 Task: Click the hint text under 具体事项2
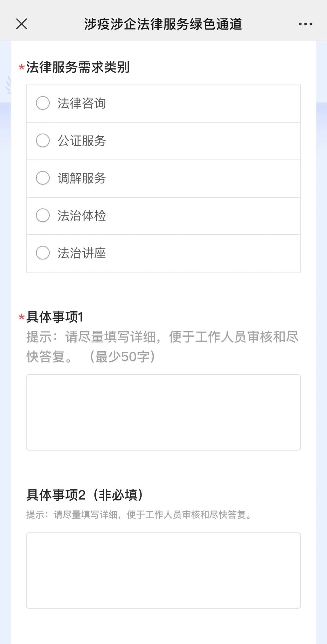[139, 515]
